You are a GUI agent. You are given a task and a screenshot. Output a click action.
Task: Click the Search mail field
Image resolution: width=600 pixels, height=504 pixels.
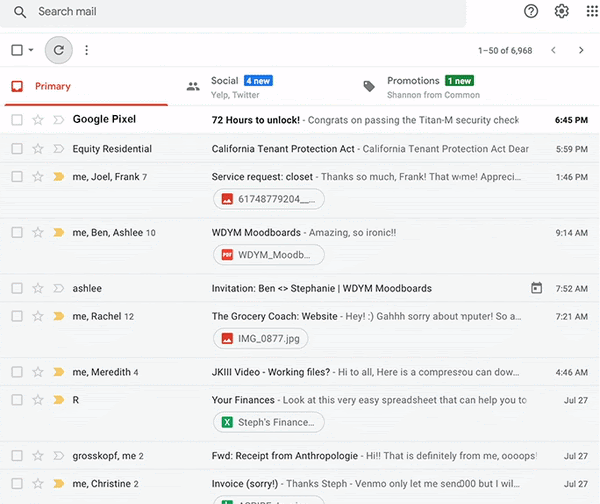240,12
